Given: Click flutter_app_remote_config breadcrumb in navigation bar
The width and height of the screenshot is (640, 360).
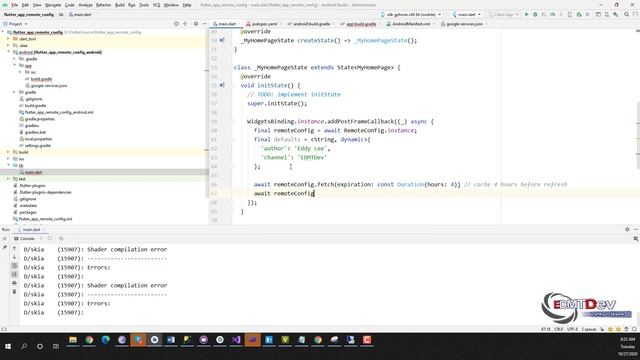Looking at the screenshot, I should pos(29,14).
